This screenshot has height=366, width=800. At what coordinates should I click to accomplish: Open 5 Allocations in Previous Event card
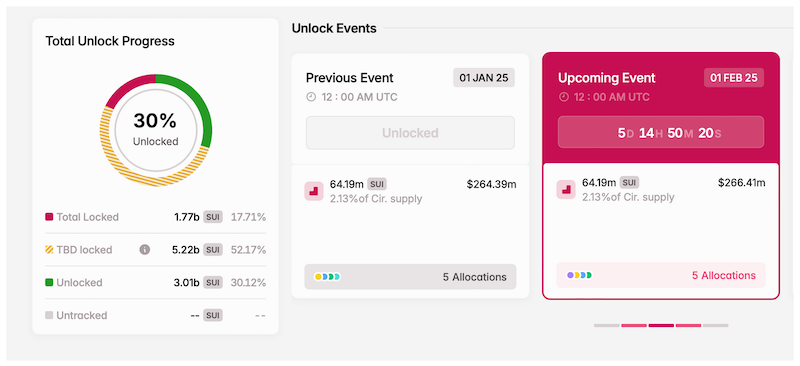click(410, 277)
